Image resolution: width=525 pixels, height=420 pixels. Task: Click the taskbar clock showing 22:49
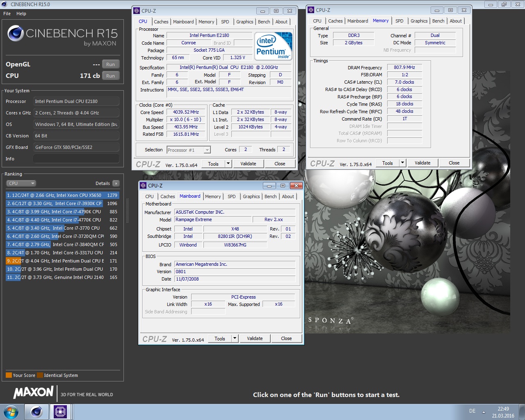pos(503,412)
